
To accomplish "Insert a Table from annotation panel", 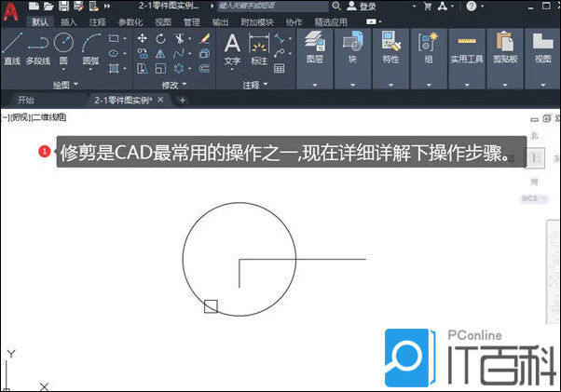I will point(280,68).
